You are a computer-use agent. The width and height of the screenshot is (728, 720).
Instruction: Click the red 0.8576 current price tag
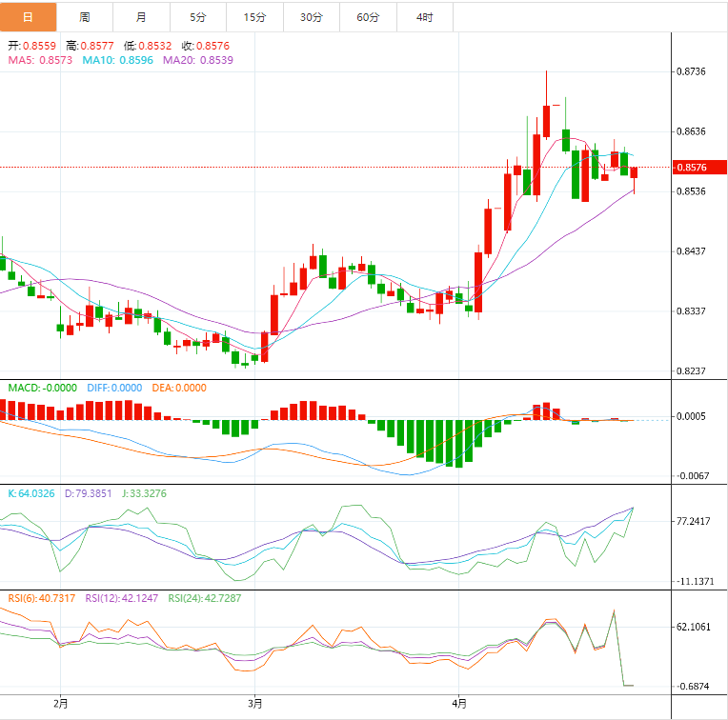pos(691,168)
